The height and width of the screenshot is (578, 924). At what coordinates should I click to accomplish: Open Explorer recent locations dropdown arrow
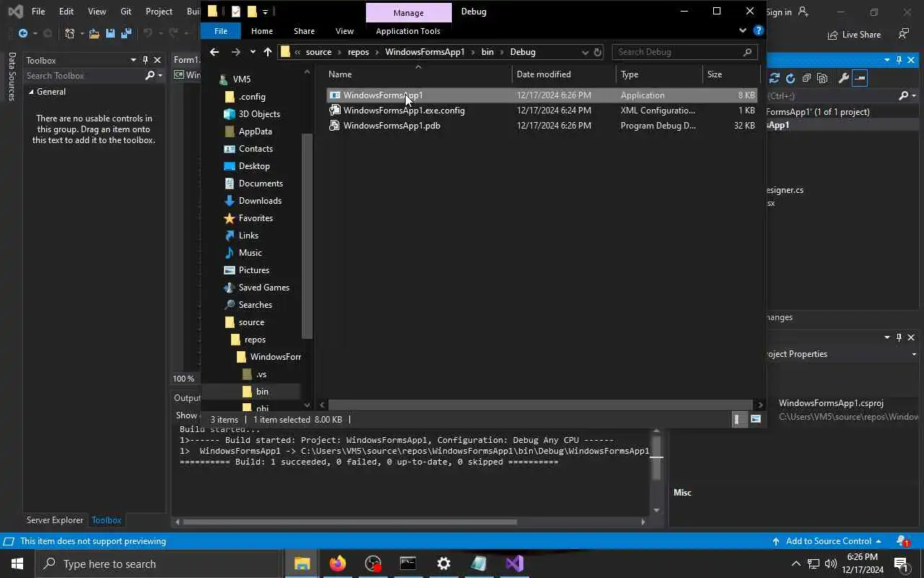click(253, 52)
